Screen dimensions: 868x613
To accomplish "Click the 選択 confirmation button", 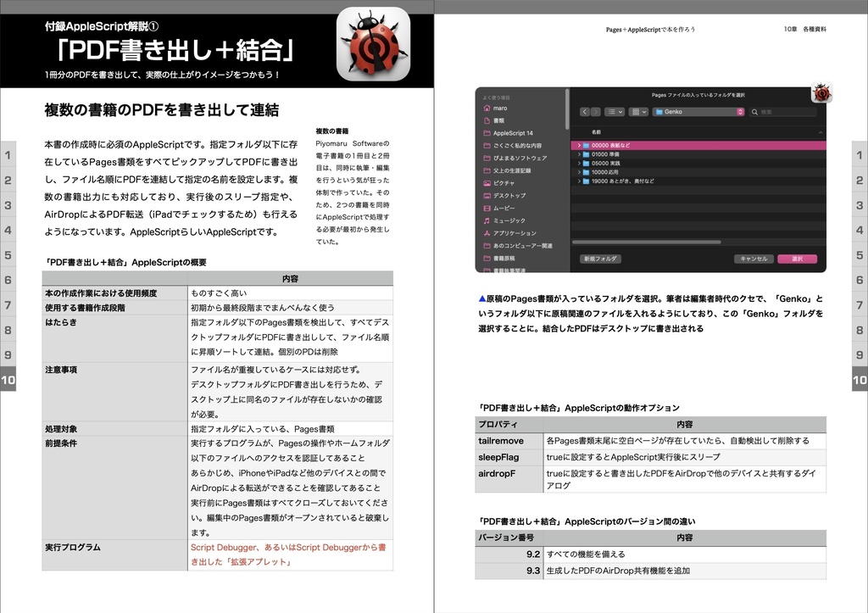I will pyautogui.click(x=798, y=259).
